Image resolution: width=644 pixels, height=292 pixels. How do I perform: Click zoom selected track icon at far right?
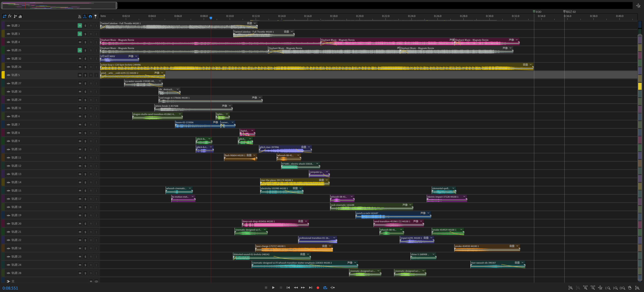click(637, 288)
